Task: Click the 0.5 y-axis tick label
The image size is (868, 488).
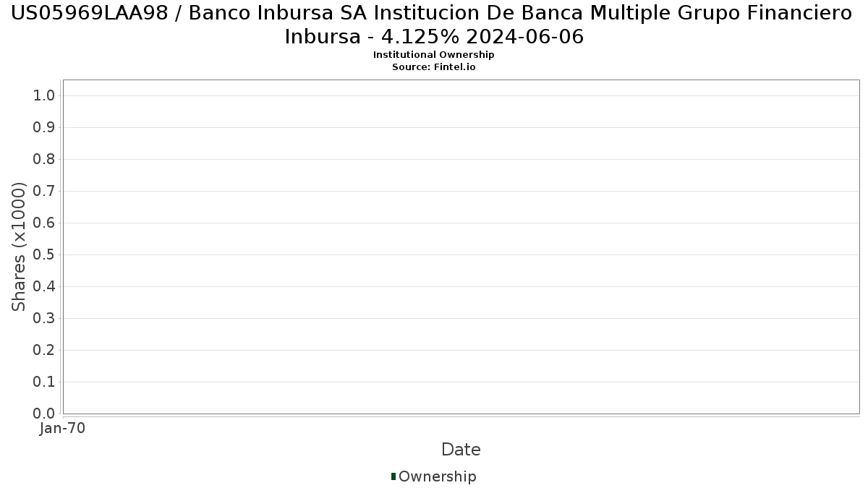Action: point(45,255)
